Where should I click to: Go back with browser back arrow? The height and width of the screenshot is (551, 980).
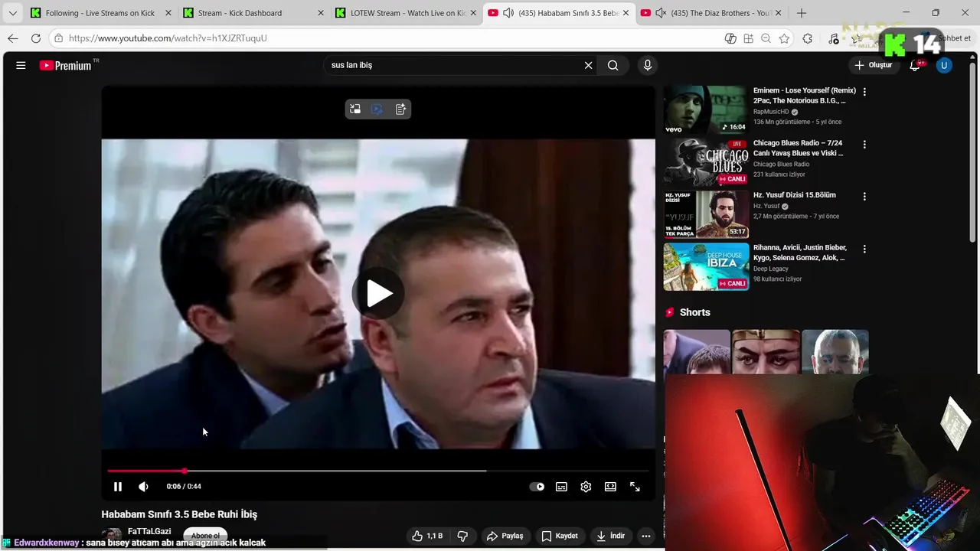[13, 38]
